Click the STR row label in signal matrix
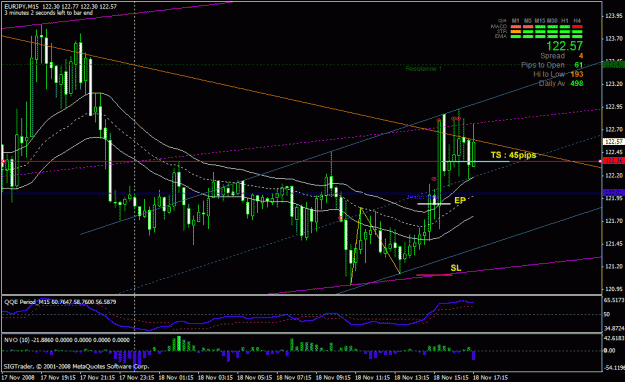This screenshot has width=625, height=382. click(502, 31)
